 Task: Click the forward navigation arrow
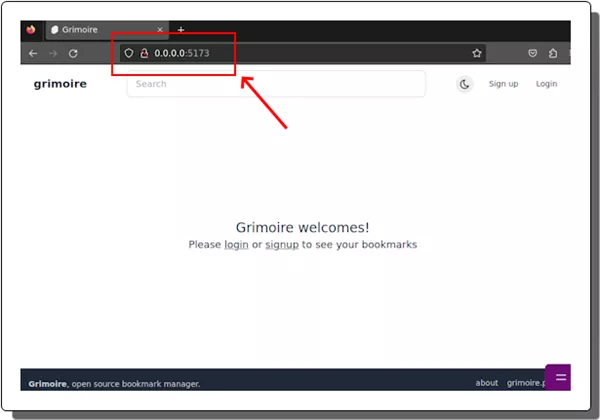pyautogui.click(x=53, y=53)
